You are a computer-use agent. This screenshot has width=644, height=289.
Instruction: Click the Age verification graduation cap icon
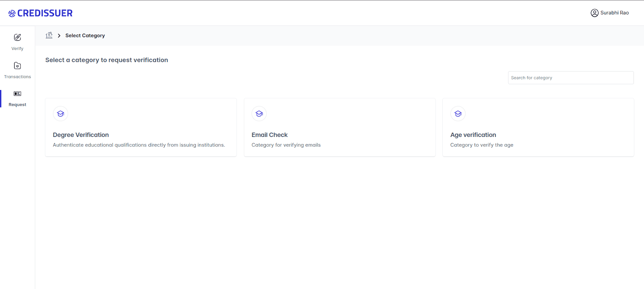point(458,114)
